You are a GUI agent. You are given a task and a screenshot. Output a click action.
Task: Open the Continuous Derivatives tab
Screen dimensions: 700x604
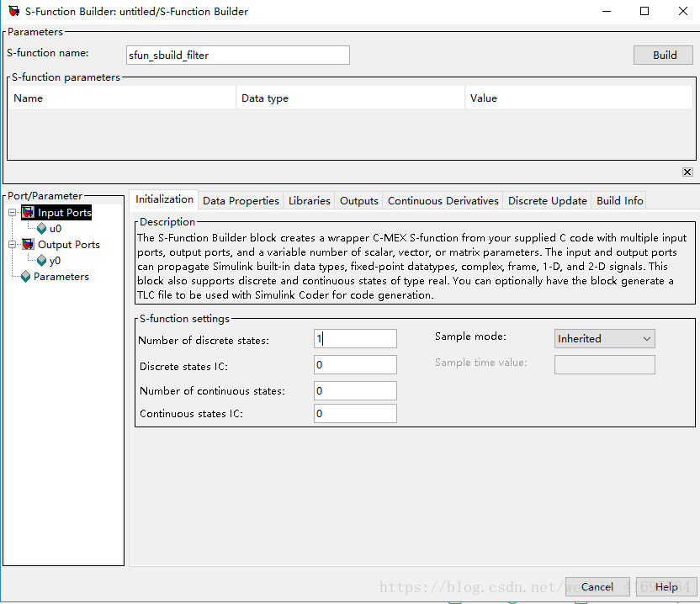pyautogui.click(x=443, y=201)
